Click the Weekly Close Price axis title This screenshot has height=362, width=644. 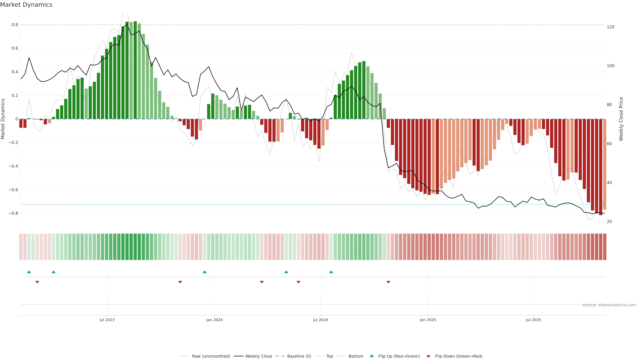click(x=621, y=119)
